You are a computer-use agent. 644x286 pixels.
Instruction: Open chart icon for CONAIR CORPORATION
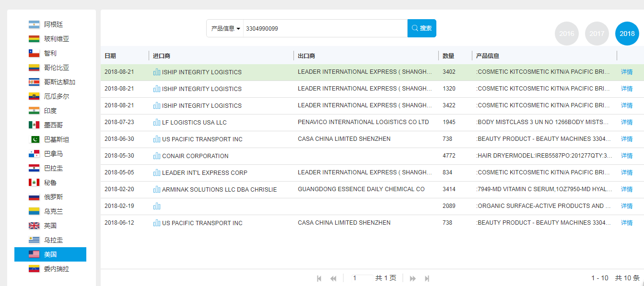[157, 156]
